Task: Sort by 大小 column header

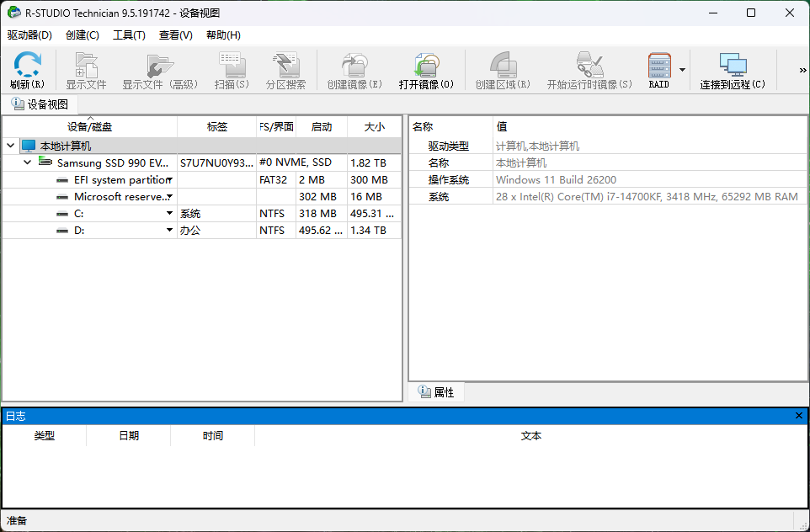Action: (374, 127)
